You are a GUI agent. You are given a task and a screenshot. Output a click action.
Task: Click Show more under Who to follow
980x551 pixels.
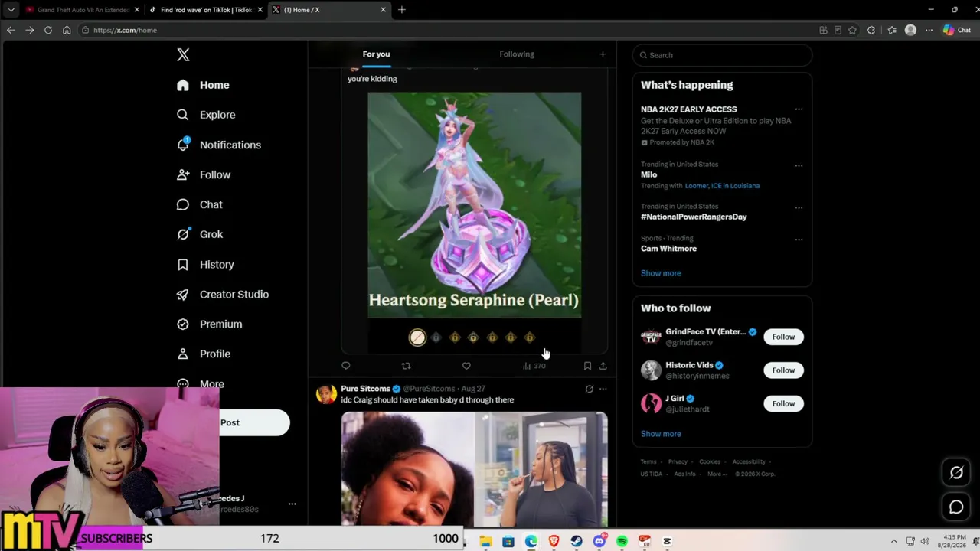(661, 434)
